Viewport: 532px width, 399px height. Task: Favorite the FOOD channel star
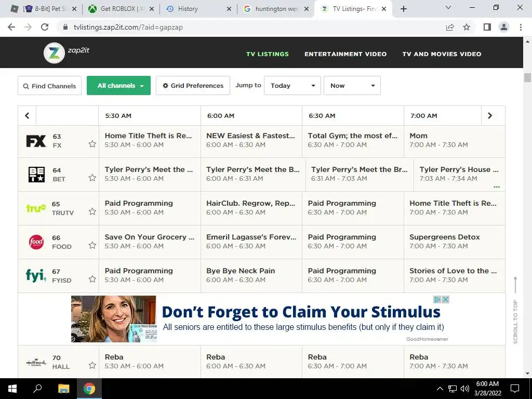92,245
